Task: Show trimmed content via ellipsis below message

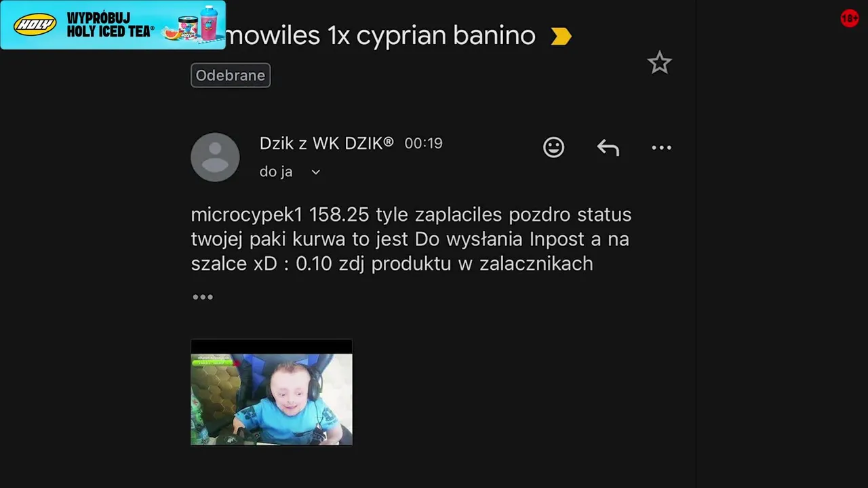Action: coord(203,297)
